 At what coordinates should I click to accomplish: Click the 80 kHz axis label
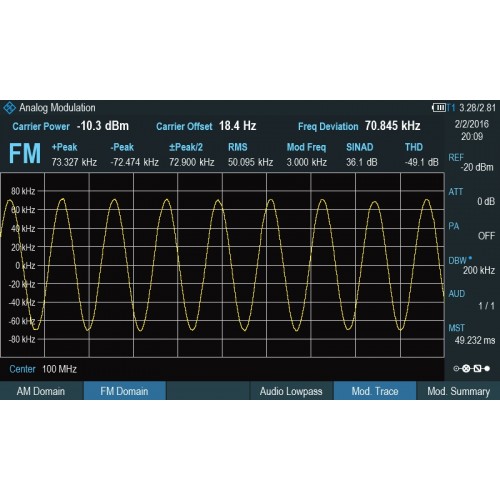[23, 191]
